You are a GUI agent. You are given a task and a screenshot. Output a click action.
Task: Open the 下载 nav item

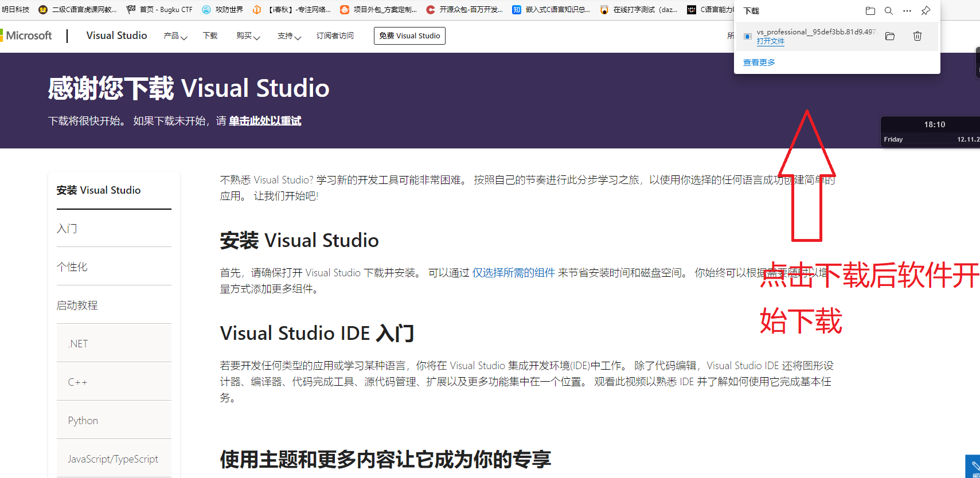[210, 36]
